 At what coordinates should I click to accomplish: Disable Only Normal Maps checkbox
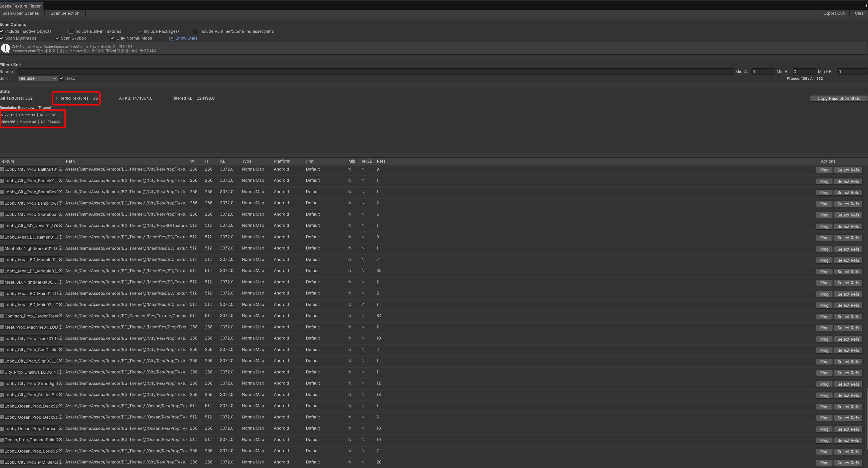point(113,38)
